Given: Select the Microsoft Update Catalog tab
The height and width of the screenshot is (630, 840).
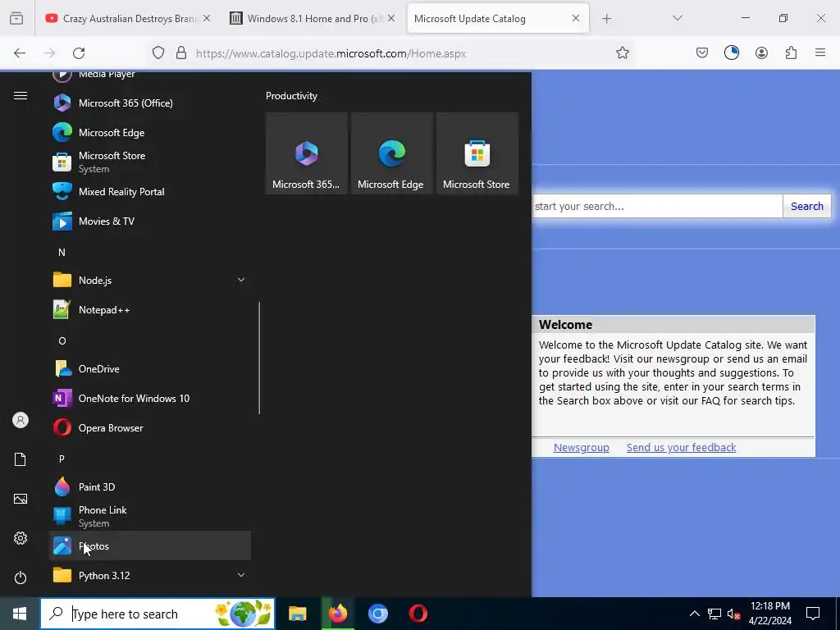Looking at the screenshot, I should pos(498,18).
